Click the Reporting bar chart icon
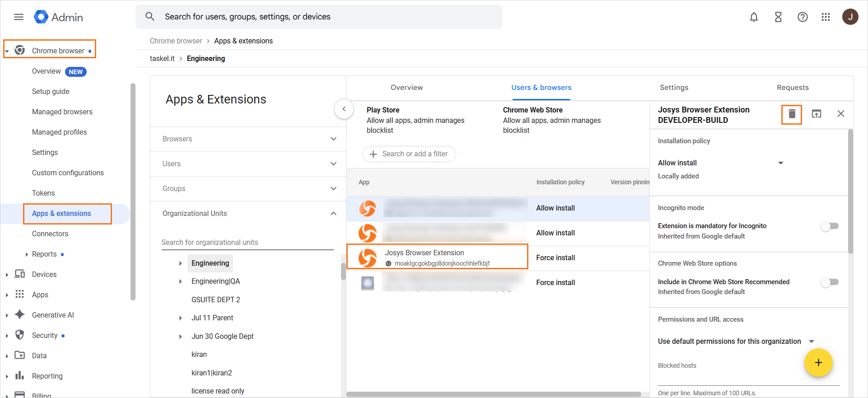Screen dimensions: 868x398 coord(19,375)
